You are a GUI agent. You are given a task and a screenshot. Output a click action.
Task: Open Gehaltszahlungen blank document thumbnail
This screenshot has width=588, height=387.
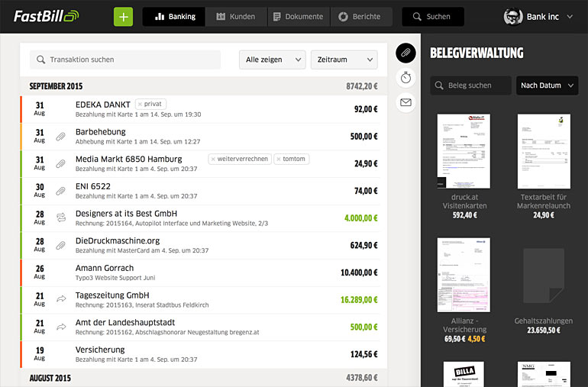point(544,276)
